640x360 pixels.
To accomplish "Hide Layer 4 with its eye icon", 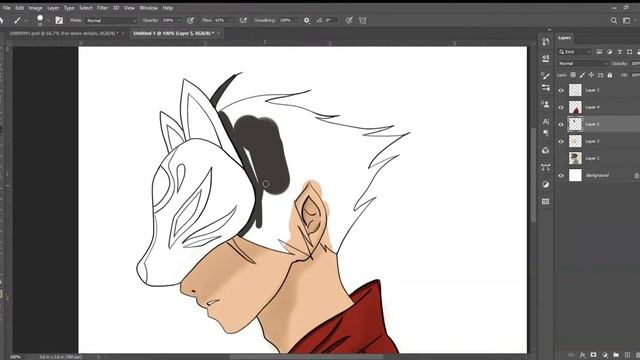I will (561, 107).
